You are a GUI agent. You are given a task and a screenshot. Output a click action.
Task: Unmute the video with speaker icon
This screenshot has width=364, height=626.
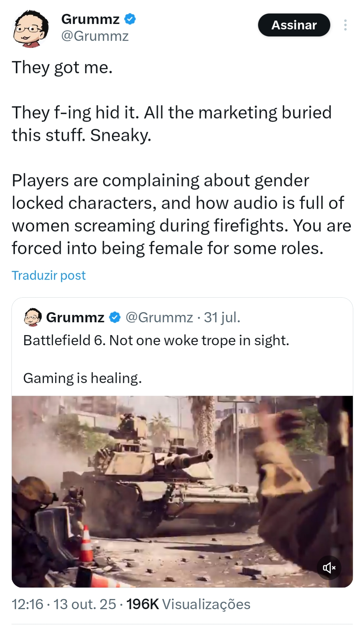[329, 568]
